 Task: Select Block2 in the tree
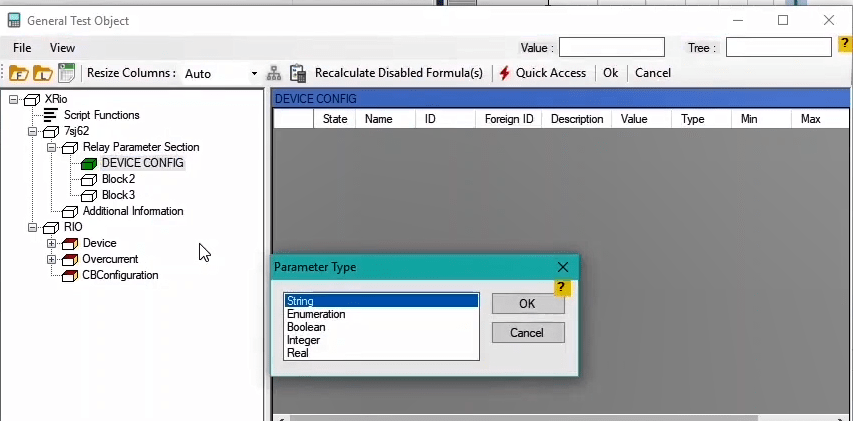point(118,179)
